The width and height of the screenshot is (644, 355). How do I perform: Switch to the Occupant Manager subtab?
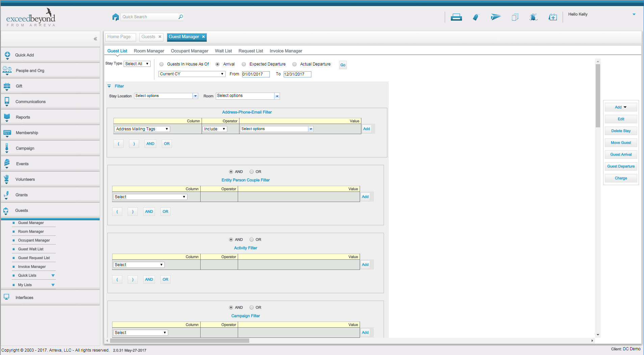(189, 51)
